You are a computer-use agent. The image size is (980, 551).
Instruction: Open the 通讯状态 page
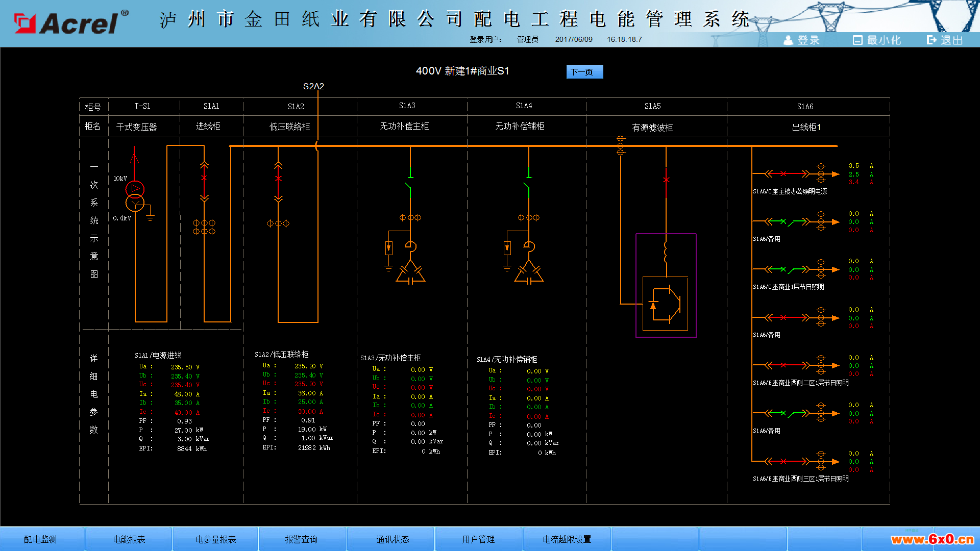[x=392, y=539]
